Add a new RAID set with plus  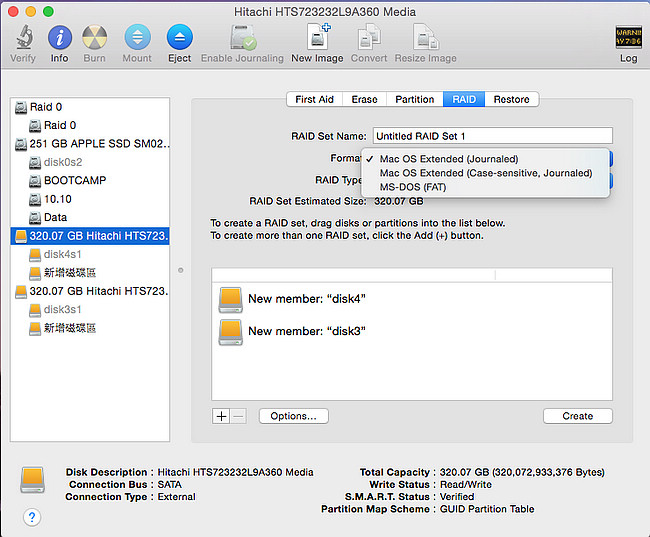click(221, 416)
